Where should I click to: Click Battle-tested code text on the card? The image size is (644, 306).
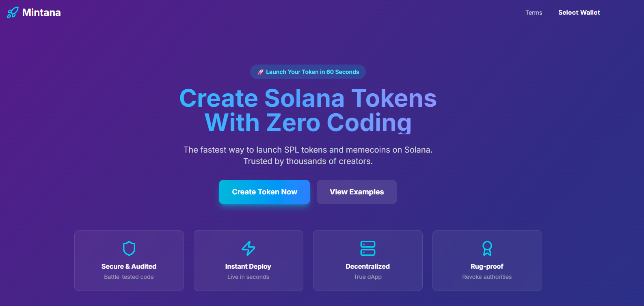pyautogui.click(x=129, y=277)
